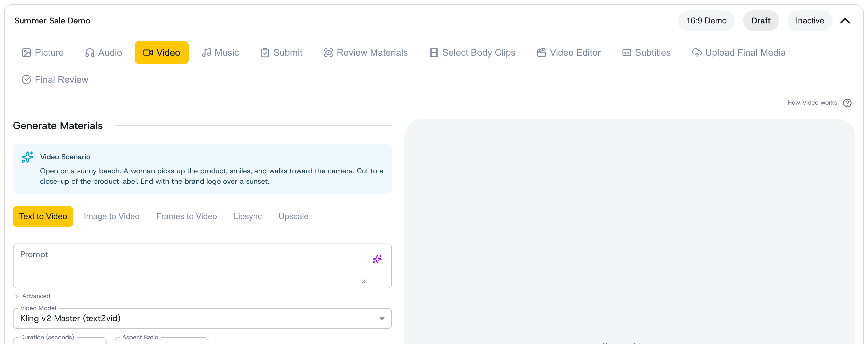The height and width of the screenshot is (344, 868).
Task: Select the Text to Video mode
Action: tap(43, 216)
